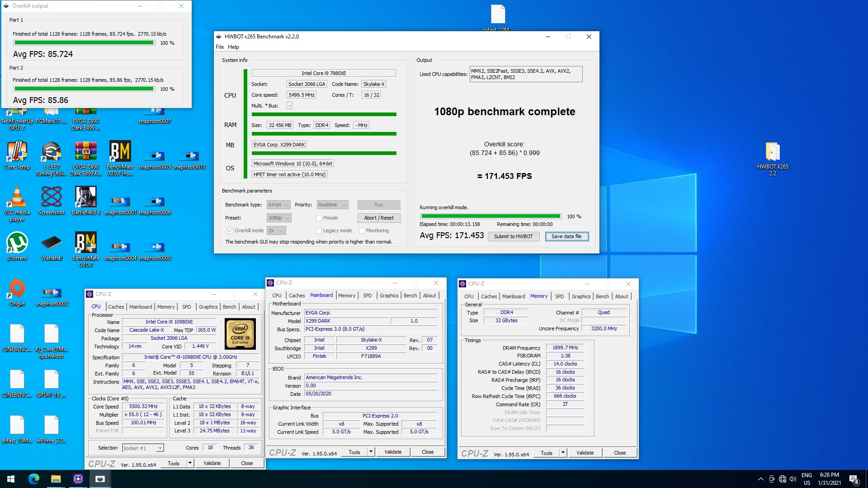Click the Multi/Bus minus button

point(289,106)
